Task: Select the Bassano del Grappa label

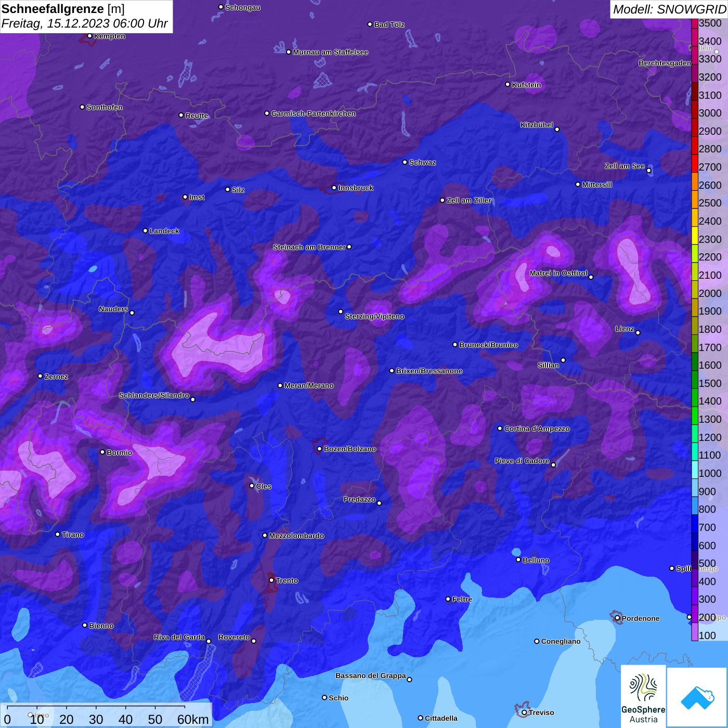Action: point(371,675)
